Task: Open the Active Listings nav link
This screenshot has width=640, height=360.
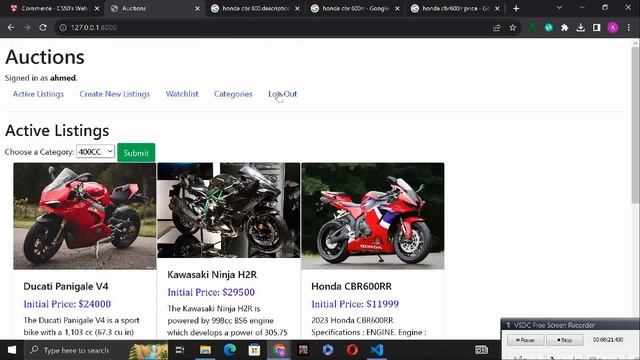Action: 38,94
